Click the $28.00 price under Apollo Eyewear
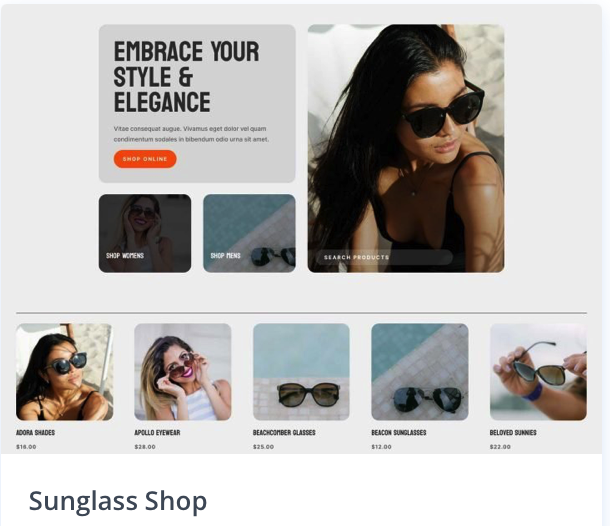The image size is (610, 526). pos(145,447)
